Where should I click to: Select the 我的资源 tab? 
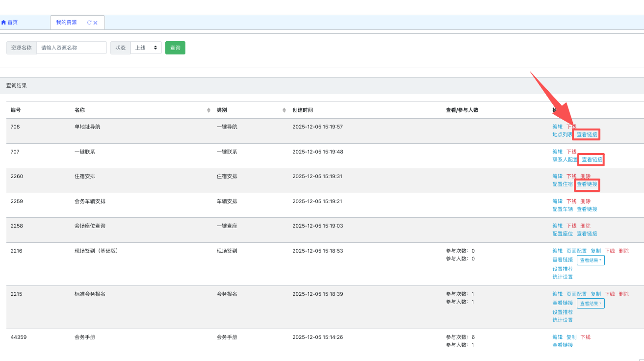66,23
